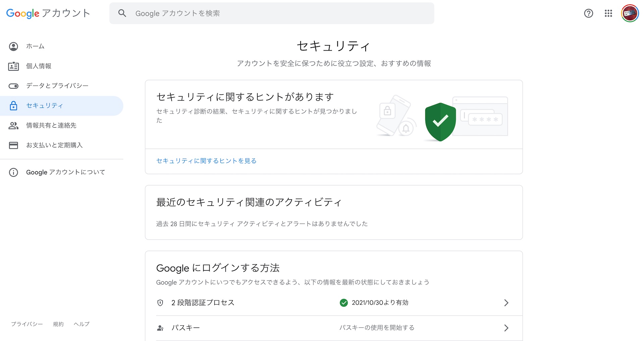Screen dimensions: 644x341
Task: Click the 個人情報 ID card icon
Action: coord(13,66)
